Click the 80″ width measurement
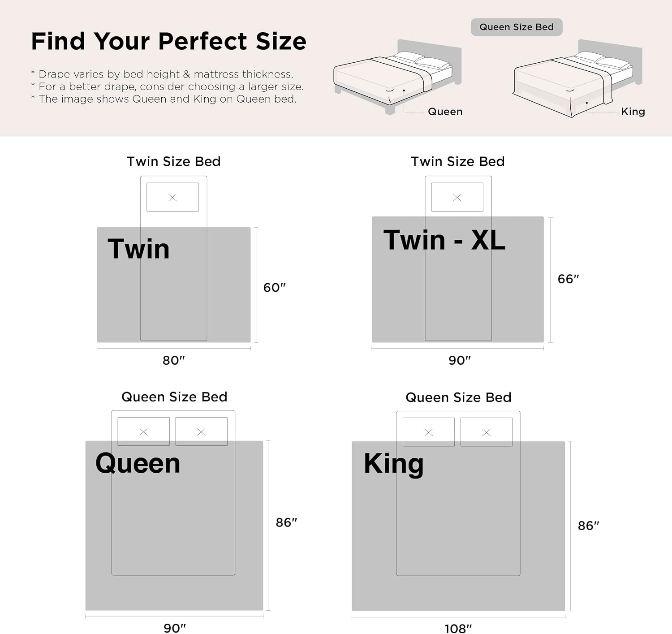Viewport: 672px width, 634px height. (x=174, y=360)
